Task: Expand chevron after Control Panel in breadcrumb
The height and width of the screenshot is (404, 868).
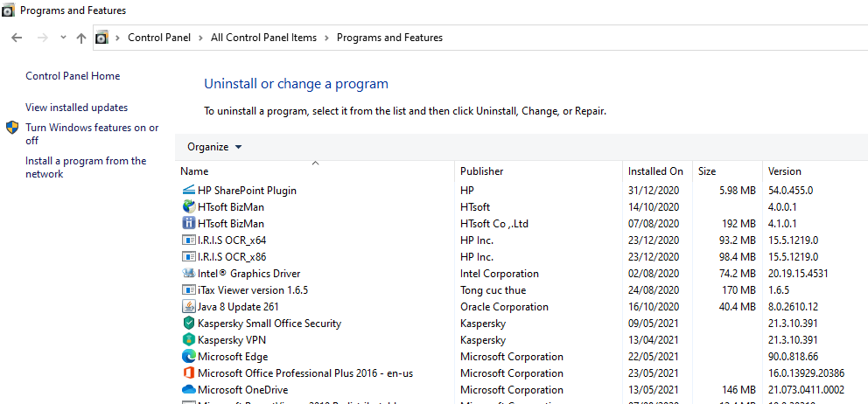Action: 201,38
